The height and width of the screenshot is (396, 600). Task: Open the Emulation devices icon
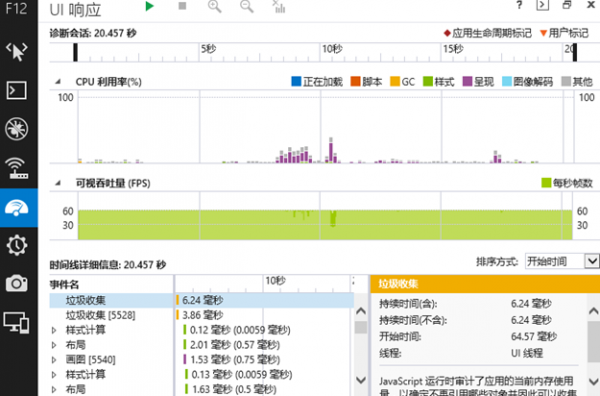[17, 323]
